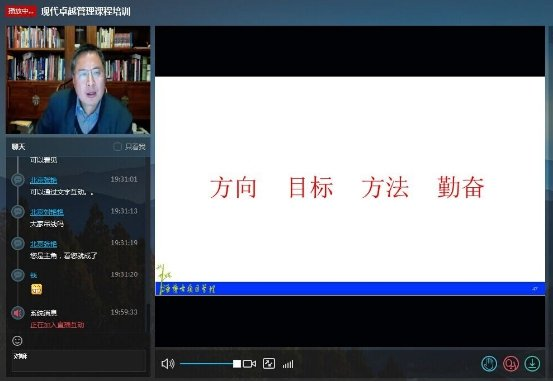Click timestamp 19:31:20
Image resolution: width=553 pixels, height=382 pixels.
tap(124, 274)
